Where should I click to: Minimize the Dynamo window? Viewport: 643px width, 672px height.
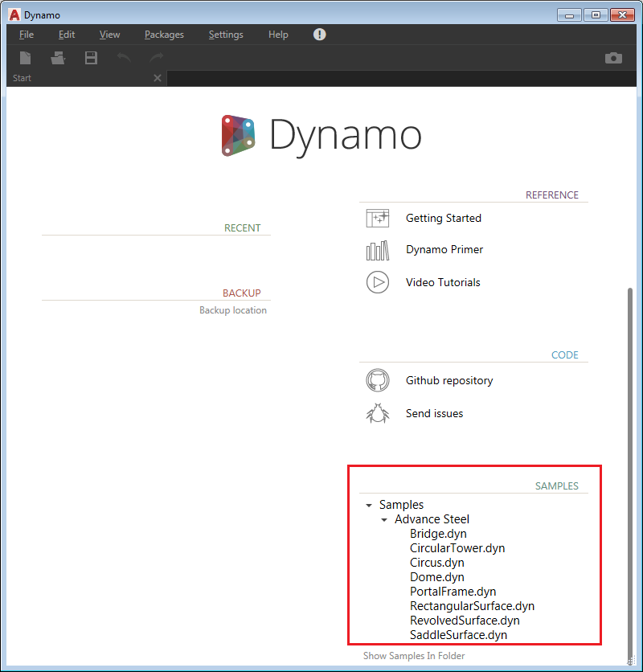(569, 15)
